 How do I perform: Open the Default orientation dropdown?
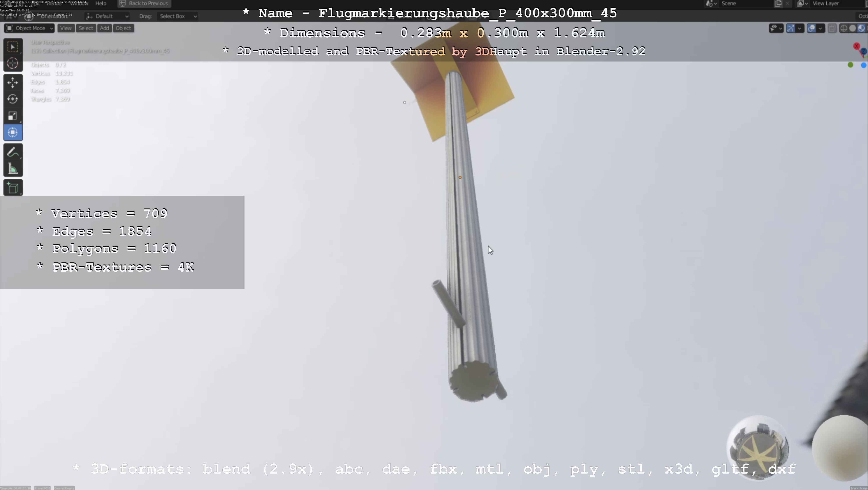point(107,16)
